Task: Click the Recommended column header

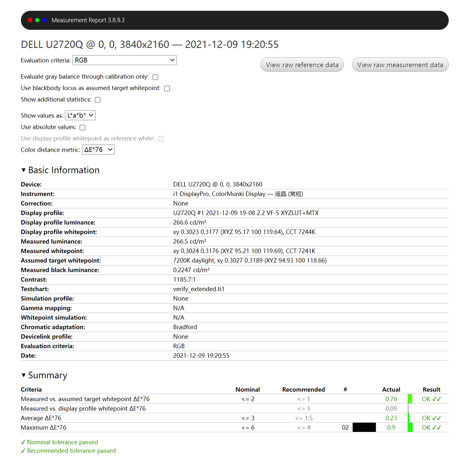Action: click(303, 390)
